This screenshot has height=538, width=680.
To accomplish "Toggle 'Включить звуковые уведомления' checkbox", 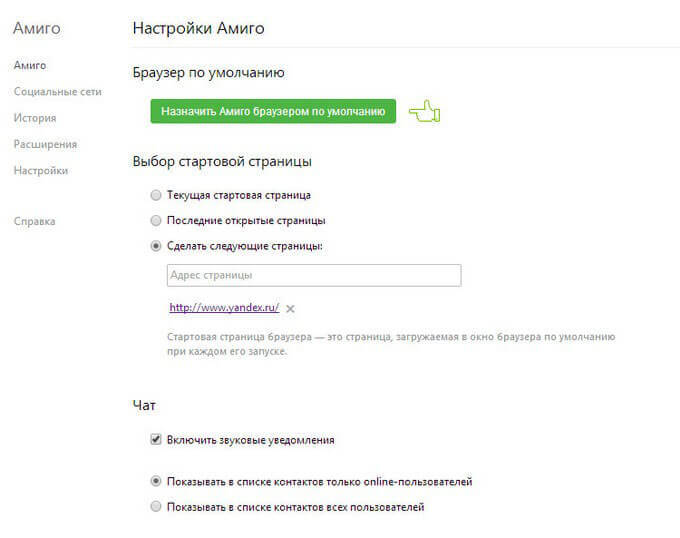I will 156,440.
